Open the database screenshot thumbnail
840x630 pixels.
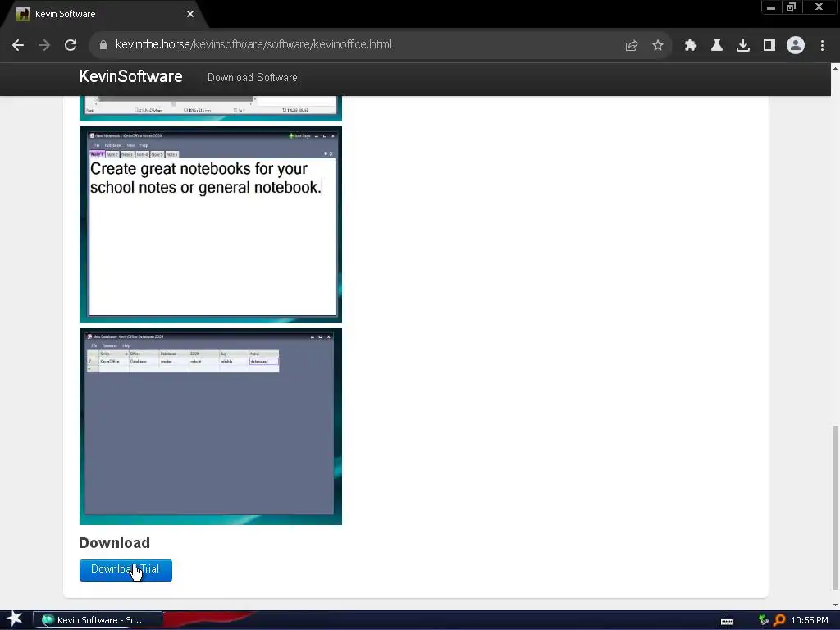(211, 427)
